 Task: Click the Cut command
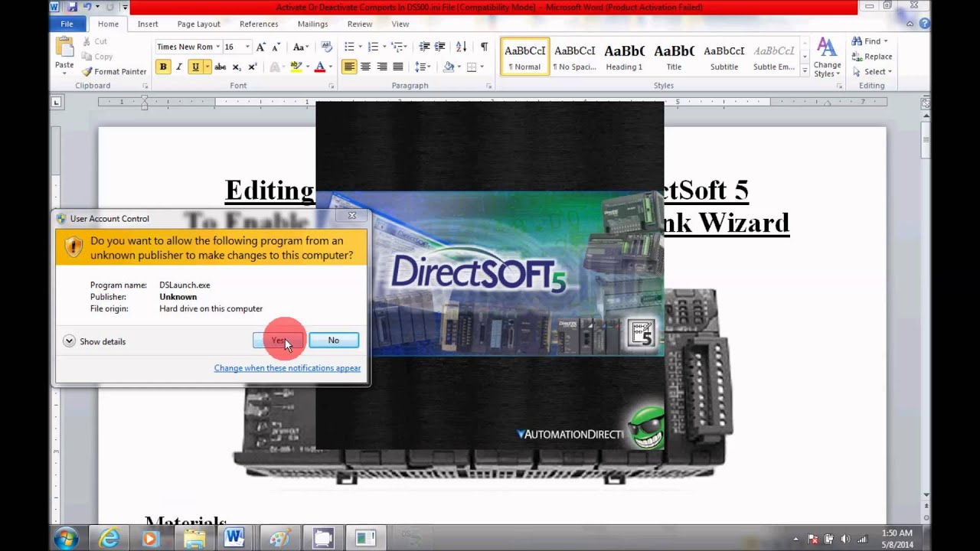tap(94, 41)
